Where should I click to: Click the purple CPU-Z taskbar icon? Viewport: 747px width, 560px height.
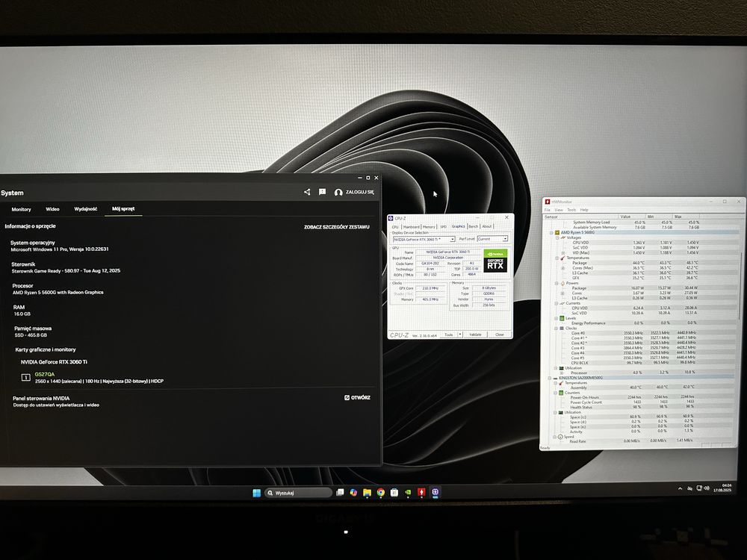tap(435, 492)
